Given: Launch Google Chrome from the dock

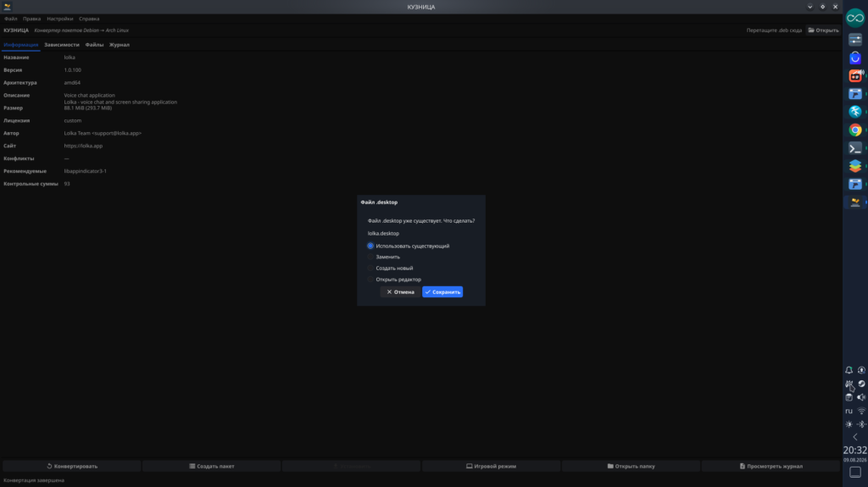Looking at the screenshot, I should (855, 130).
